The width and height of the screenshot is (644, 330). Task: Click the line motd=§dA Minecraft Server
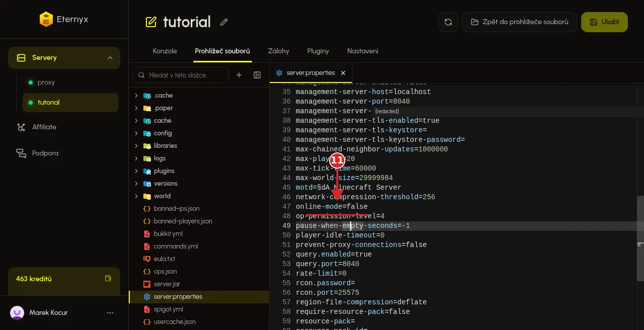pos(348,188)
